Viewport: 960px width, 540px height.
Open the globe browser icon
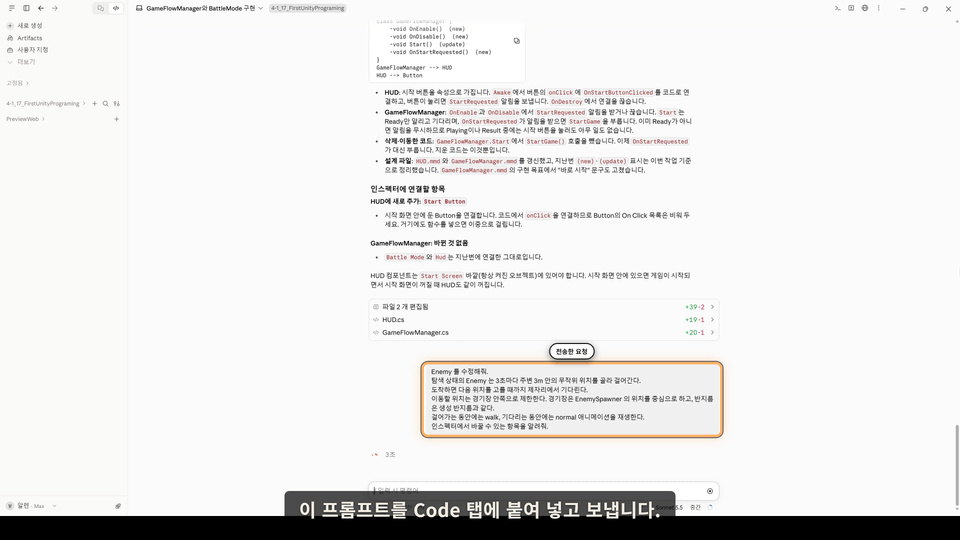pyautogui.click(x=864, y=8)
